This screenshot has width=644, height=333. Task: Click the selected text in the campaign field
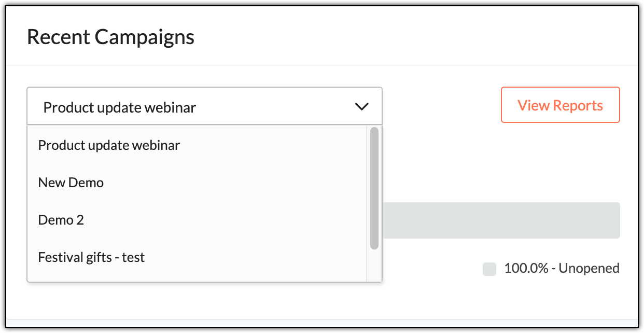click(x=120, y=107)
